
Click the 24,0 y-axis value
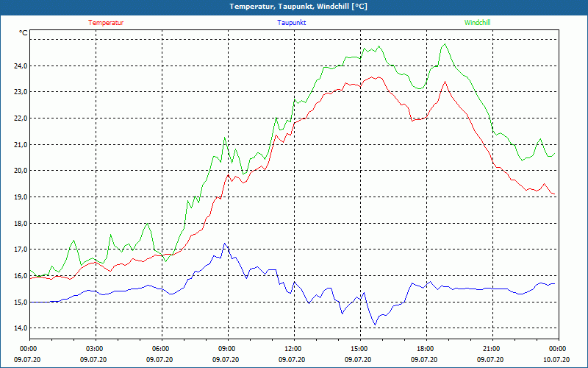(21, 66)
